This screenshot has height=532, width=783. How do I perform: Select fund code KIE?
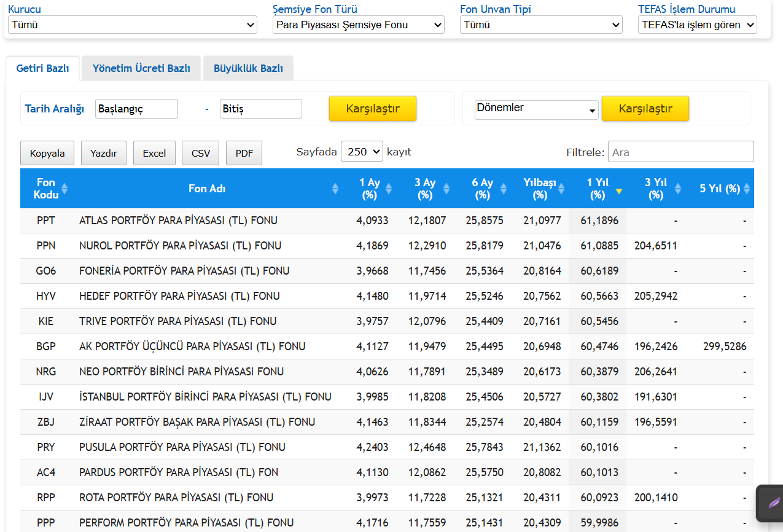[46, 321]
